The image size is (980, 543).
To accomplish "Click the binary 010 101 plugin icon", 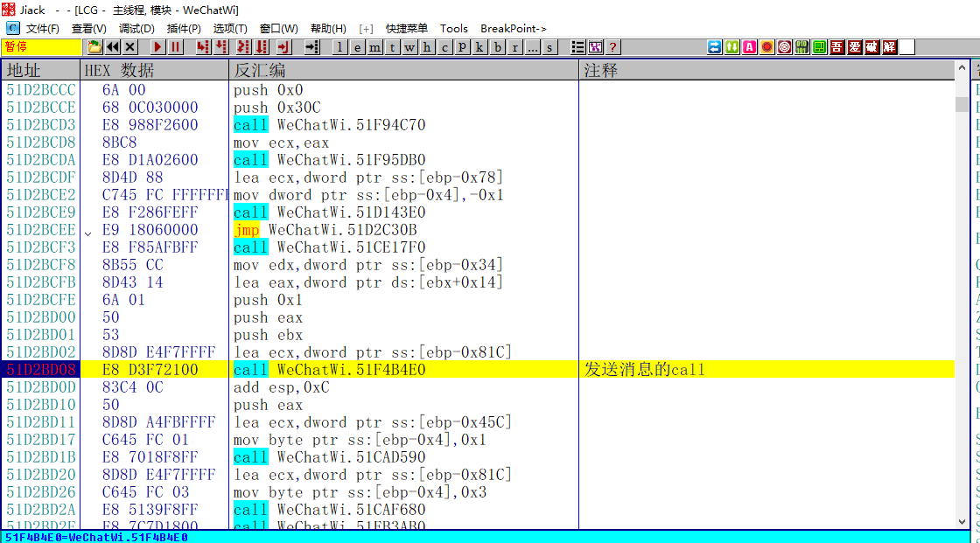I will 801,47.
